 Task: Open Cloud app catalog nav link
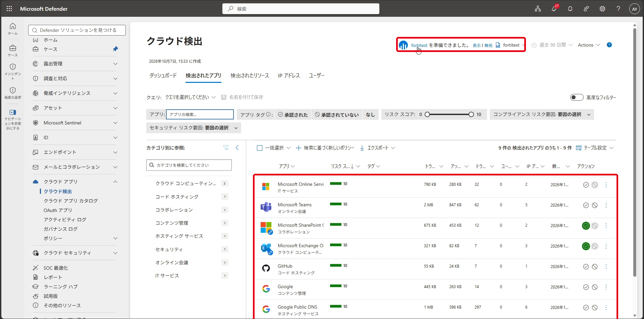click(70, 201)
